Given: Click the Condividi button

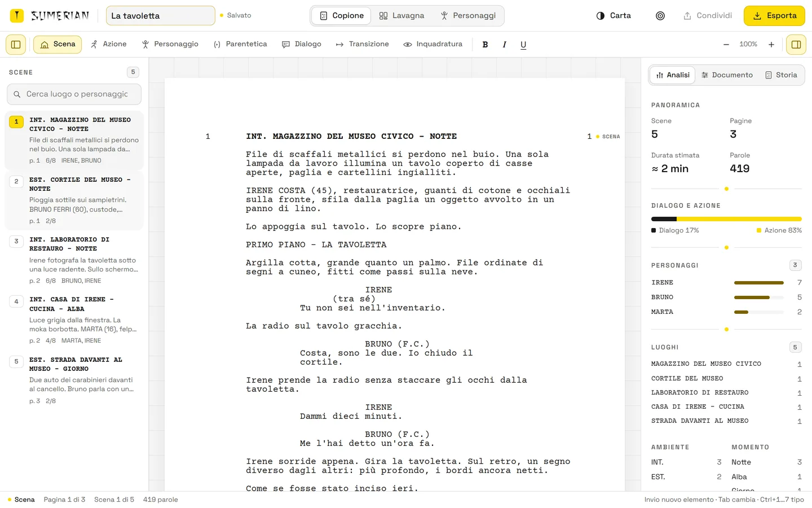Looking at the screenshot, I should (x=708, y=16).
